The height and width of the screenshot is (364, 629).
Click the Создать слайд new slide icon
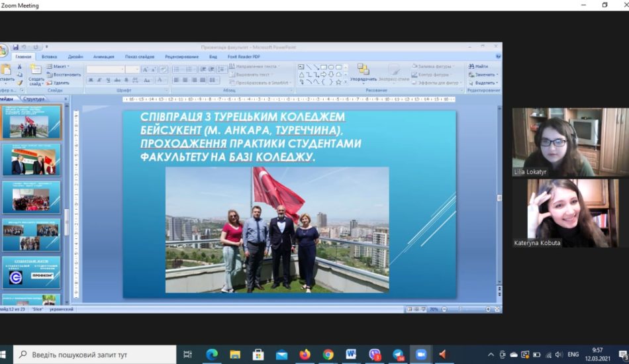pos(36,75)
